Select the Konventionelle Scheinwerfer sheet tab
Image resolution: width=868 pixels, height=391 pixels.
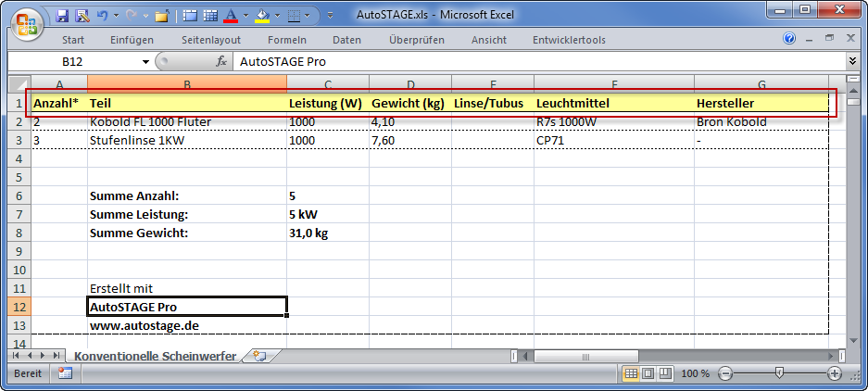(x=155, y=356)
